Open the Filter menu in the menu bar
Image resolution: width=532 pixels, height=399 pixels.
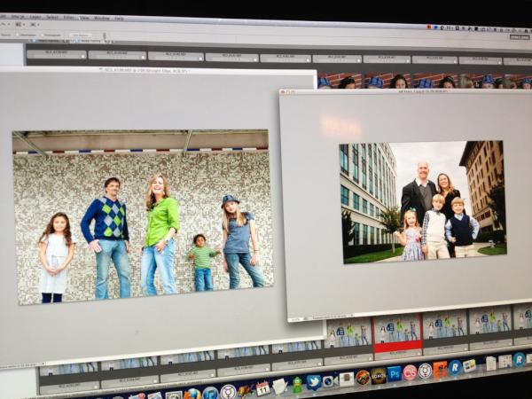pyautogui.click(x=69, y=18)
